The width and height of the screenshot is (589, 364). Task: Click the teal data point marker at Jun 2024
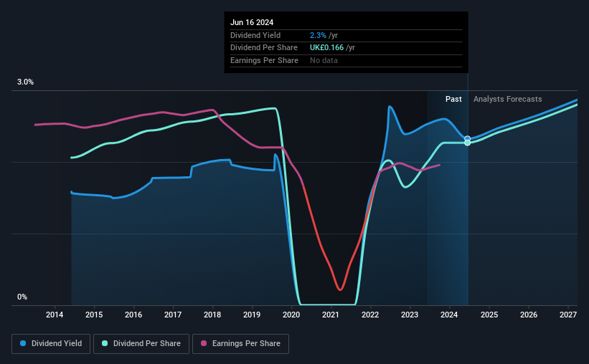[467, 143]
